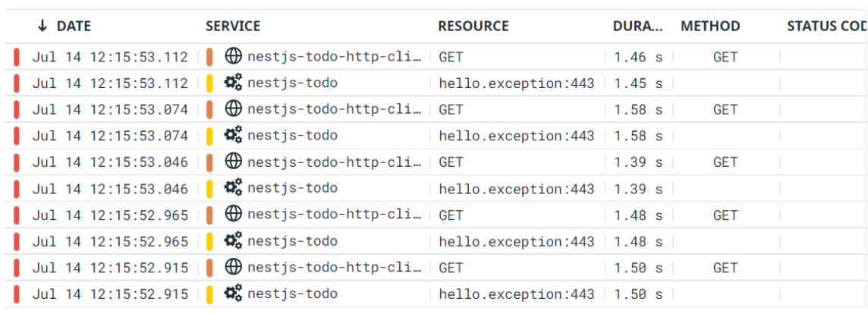Click the METHOD column header

710,26
